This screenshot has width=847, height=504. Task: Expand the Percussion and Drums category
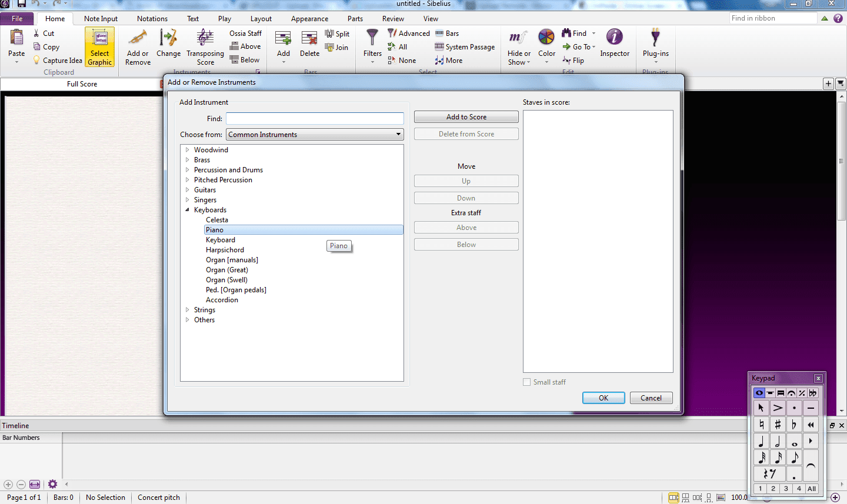tap(188, 169)
